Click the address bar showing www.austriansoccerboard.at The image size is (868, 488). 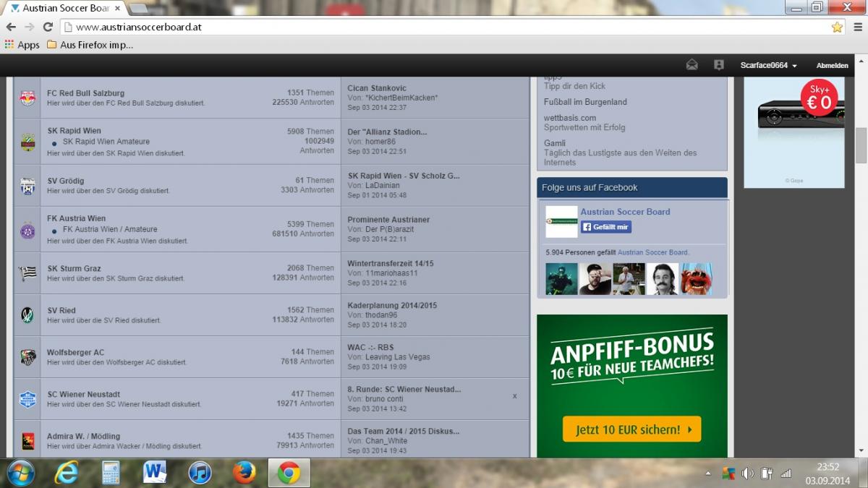(x=448, y=27)
